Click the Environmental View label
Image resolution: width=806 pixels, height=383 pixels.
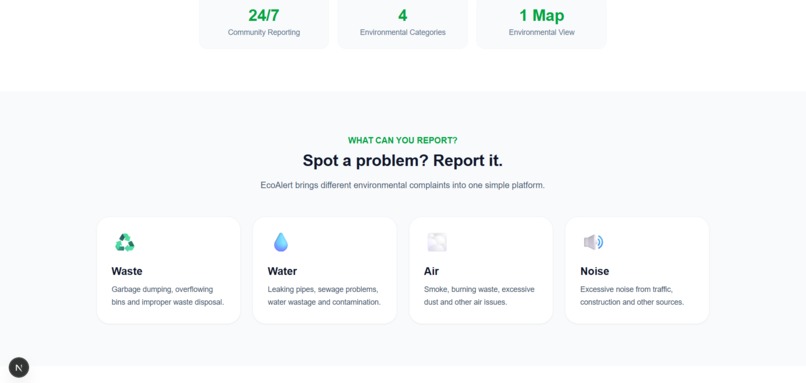[x=542, y=32]
